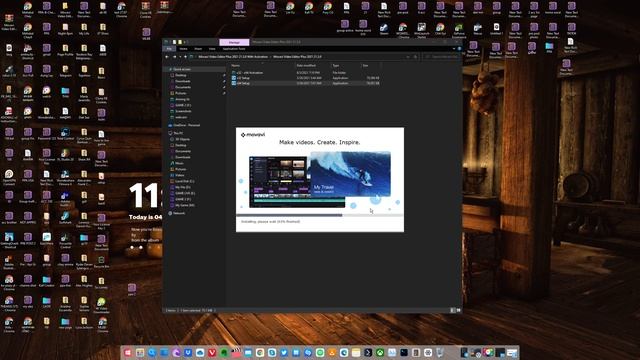Open the File tab in File Explorer ribbon
Viewport: 640px width, 360px height.
(169, 49)
